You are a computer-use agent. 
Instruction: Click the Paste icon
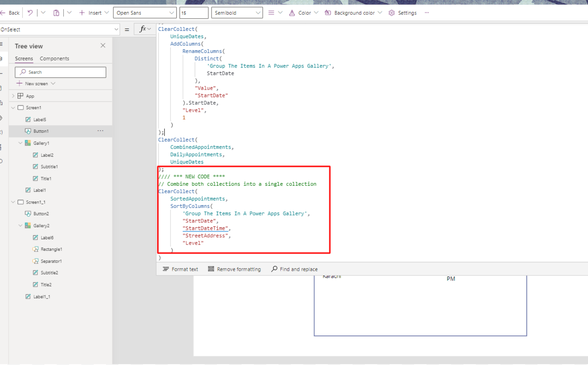pyautogui.click(x=56, y=13)
